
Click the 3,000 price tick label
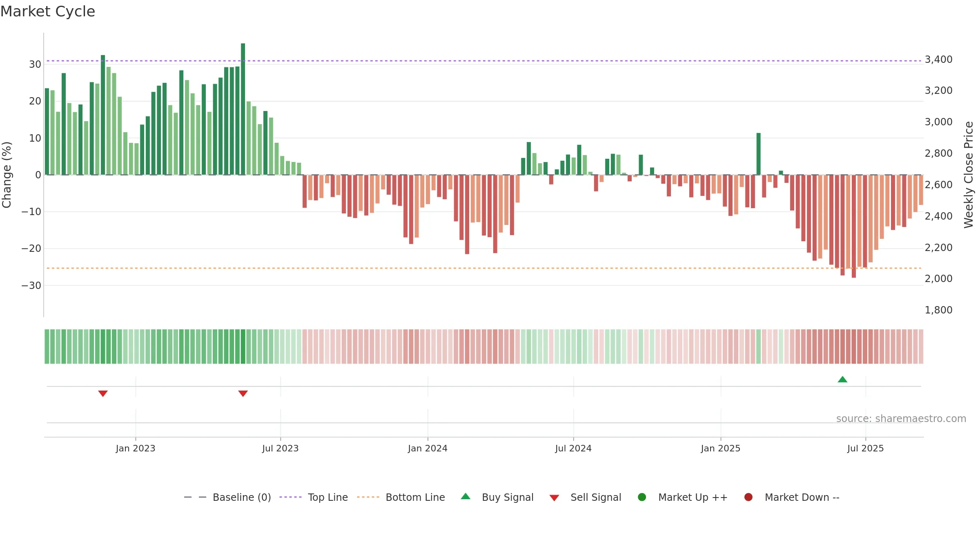938,122
